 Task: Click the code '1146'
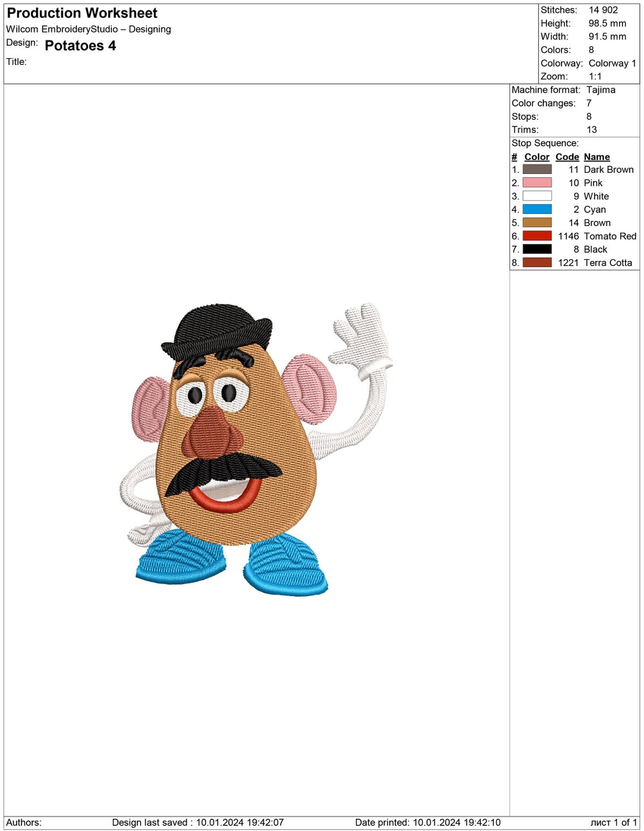click(568, 236)
